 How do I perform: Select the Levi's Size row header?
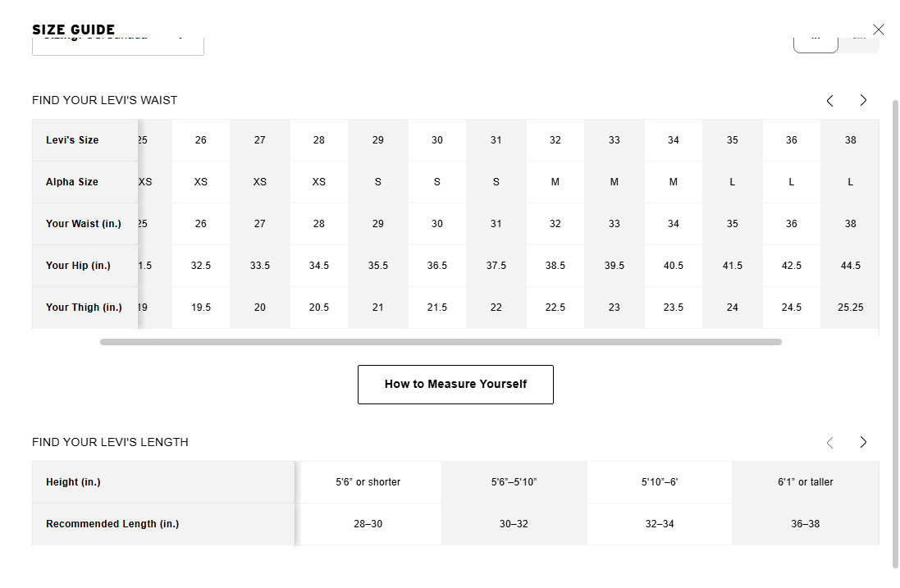(x=85, y=140)
